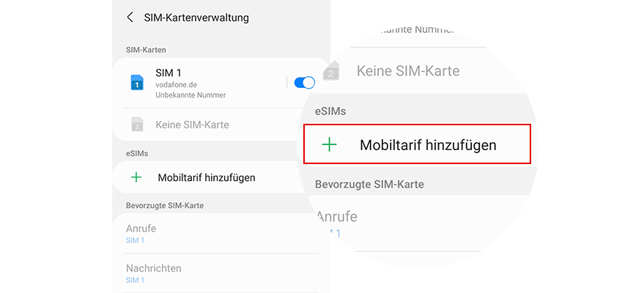644x293 pixels.
Task: Click the 'Unbekannte Nummer' text under SIM 1
Action: [x=190, y=94]
